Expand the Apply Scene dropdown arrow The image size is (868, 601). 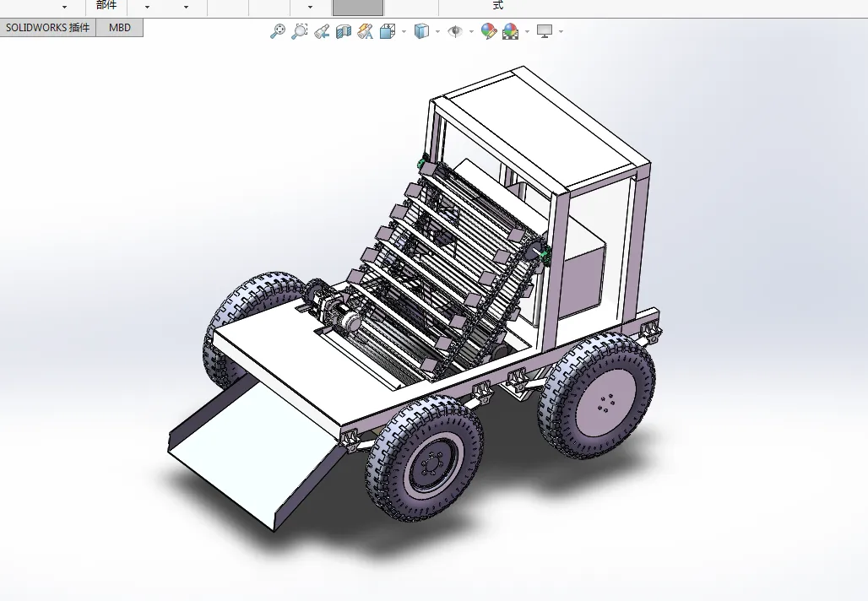click(x=527, y=31)
